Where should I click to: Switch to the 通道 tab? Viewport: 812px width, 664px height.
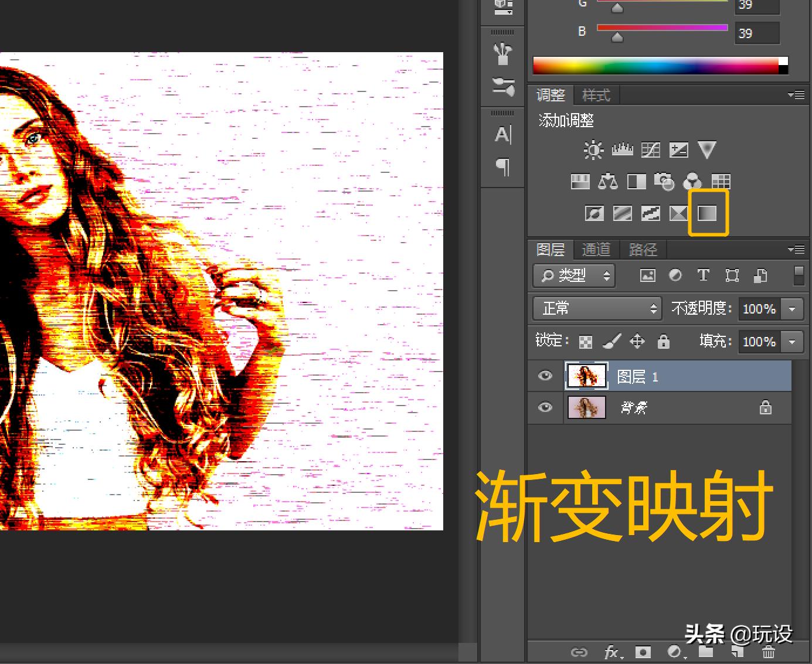pyautogui.click(x=596, y=250)
